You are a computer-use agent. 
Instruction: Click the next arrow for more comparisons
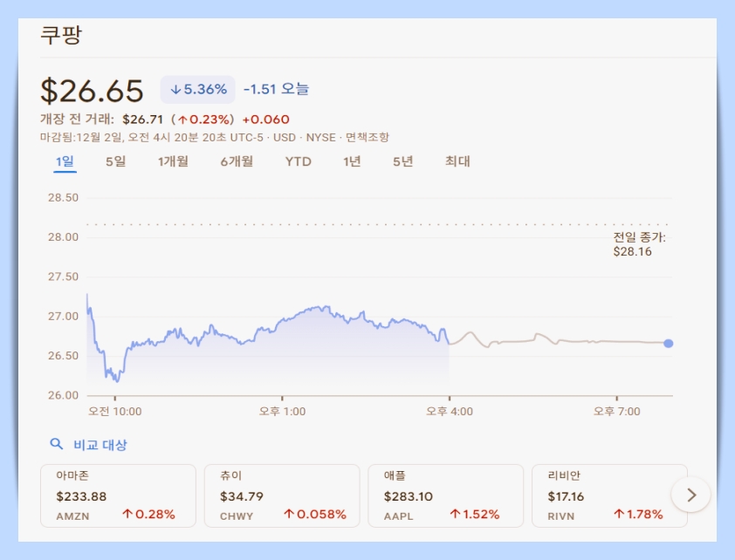[x=691, y=495]
